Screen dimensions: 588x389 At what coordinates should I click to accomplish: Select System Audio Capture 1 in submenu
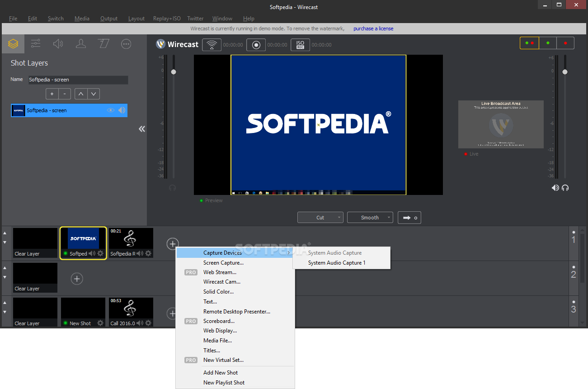click(341, 263)
